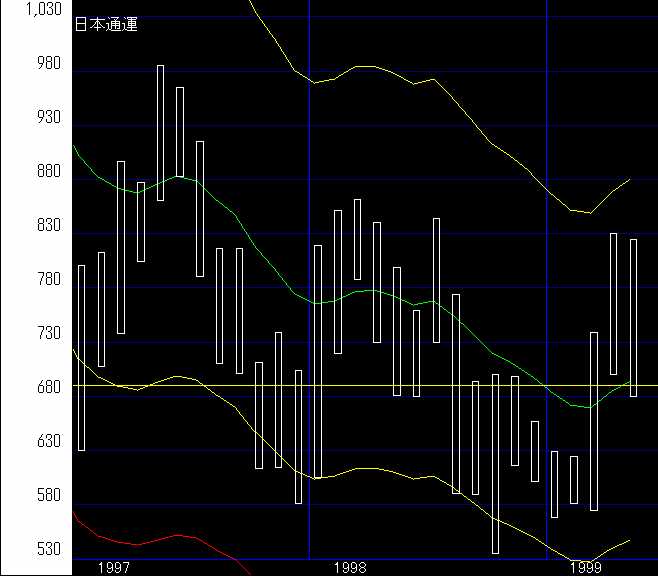Click the 930 price axis label
The height and width of the screenshot is (578, 658).
48,118
